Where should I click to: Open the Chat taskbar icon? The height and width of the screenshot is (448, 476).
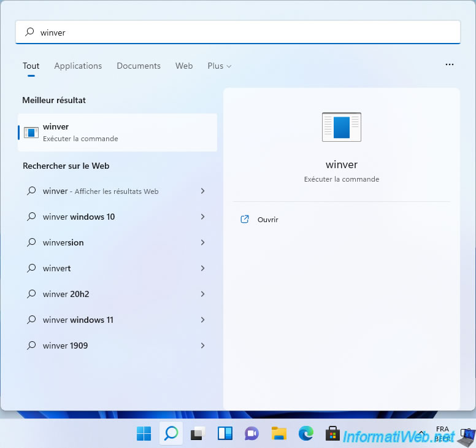(x=251, y=433)
